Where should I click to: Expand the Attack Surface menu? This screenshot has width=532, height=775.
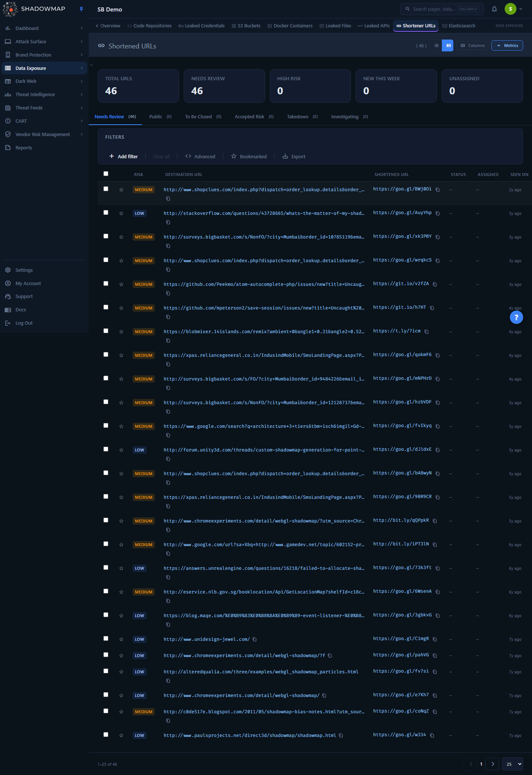(44, 42)
